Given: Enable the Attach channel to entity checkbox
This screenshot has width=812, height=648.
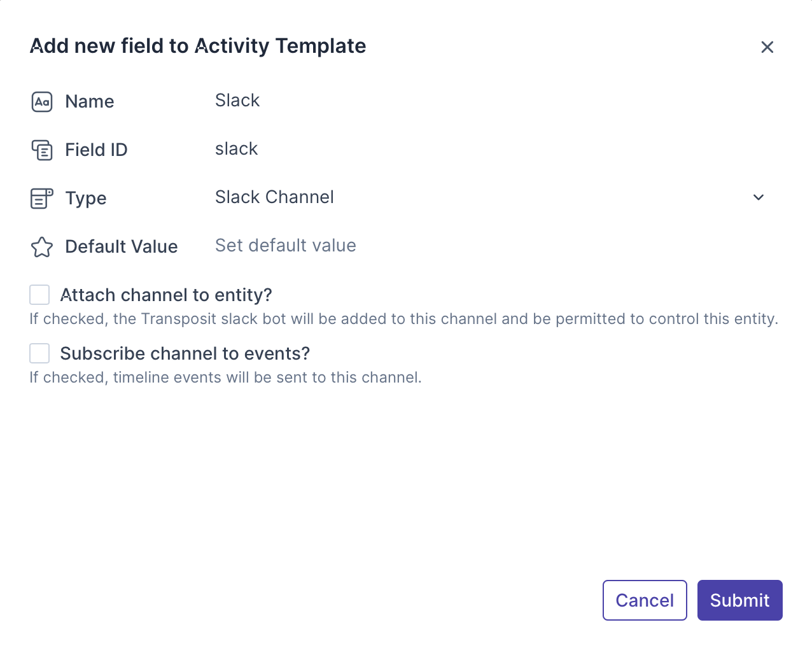Looking at the screenshot, I should click(x=39, y=295).
